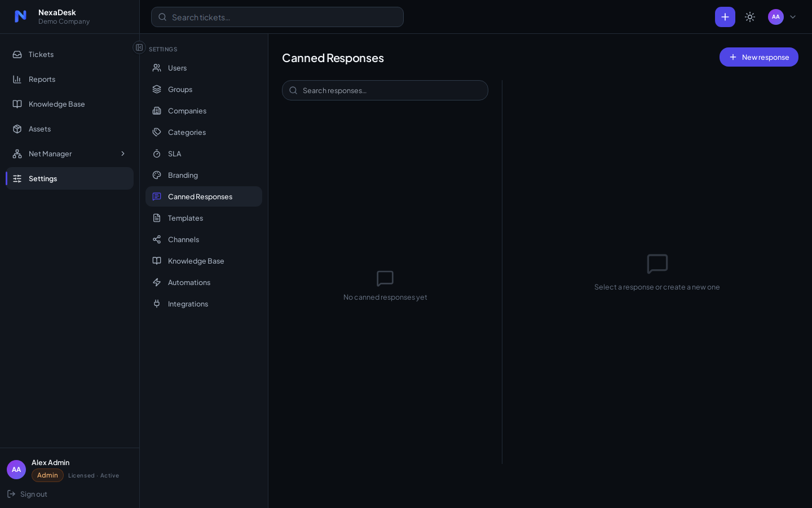Go to Assets in the sidebar
This screenshot has width=812, height=508.
[69, 129]
